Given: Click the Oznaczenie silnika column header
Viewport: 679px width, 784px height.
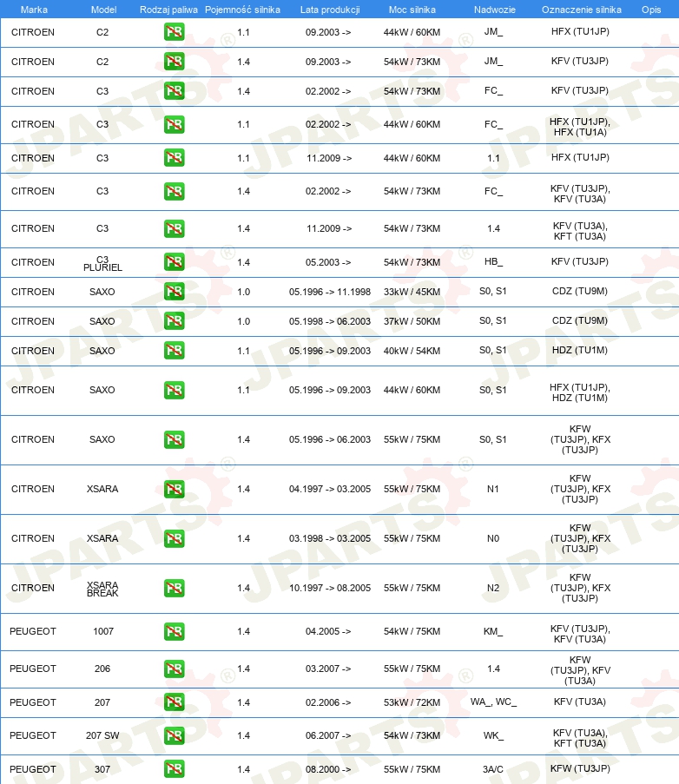Looking at the screenshot, I should 582,10.
